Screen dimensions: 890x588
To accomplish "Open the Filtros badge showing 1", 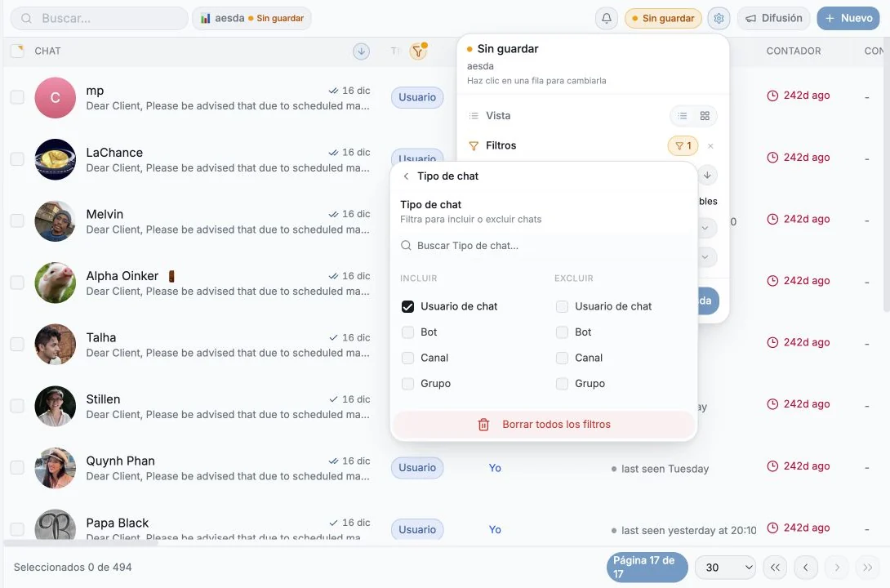I will [x=683, y=146].
